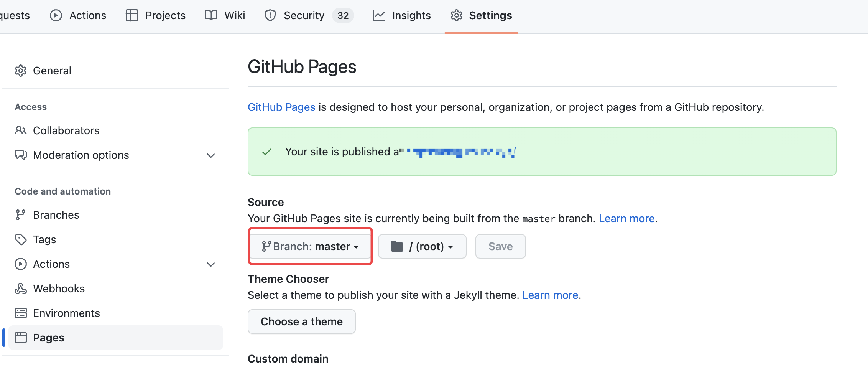Screen dimensions: 868x366
Task: Follow the GitHub Pages documentation link
Action: click(281, 107)
